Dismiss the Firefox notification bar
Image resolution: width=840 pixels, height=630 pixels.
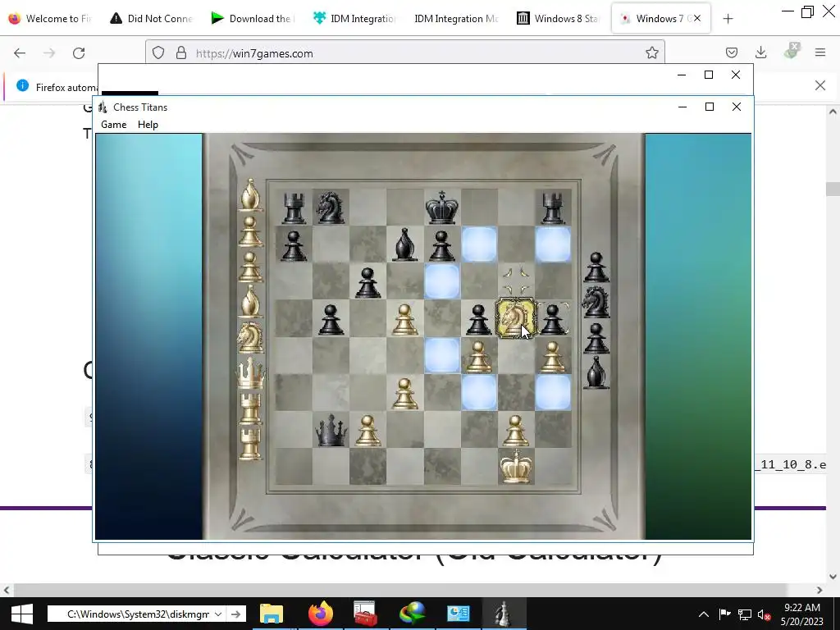819,85
